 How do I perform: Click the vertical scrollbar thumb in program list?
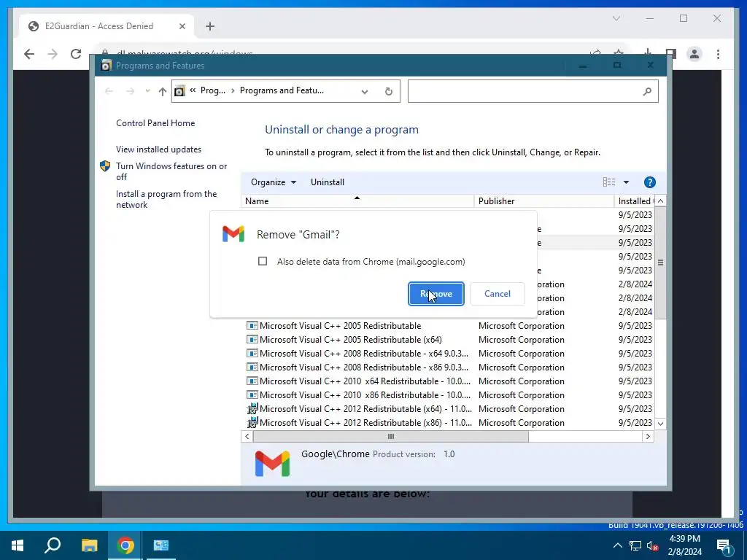point(660,262)
